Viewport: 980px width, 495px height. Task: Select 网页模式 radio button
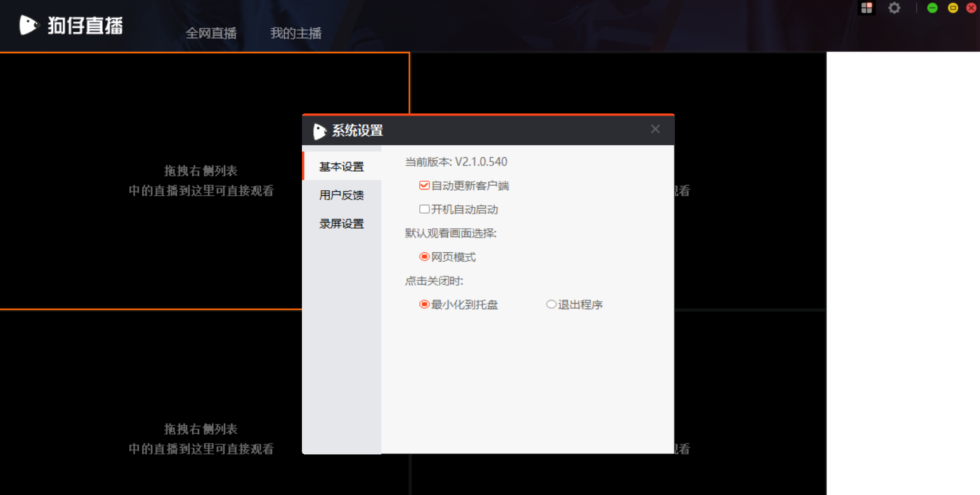tap(424, 257)
